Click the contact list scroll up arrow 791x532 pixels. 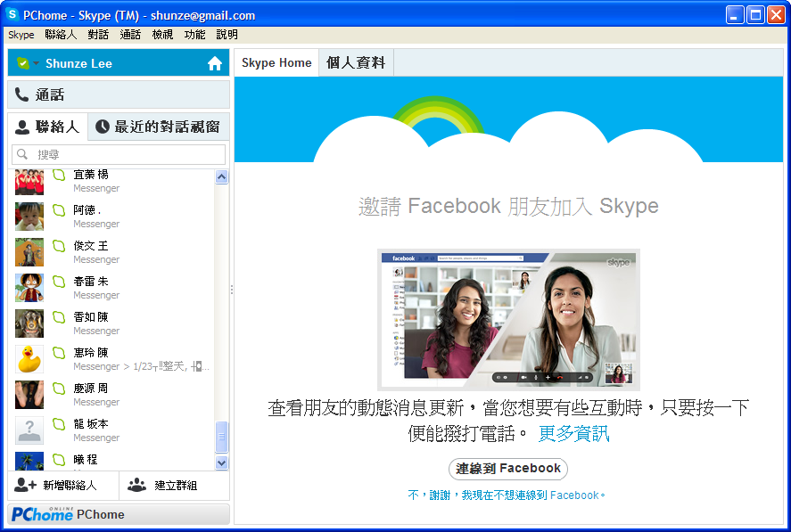point(221,176)
